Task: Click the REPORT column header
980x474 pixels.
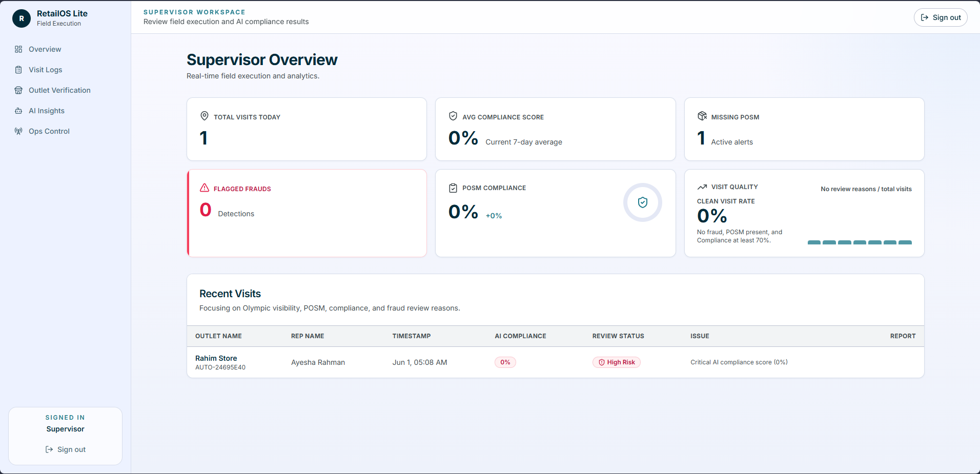Action: [903, 336]
